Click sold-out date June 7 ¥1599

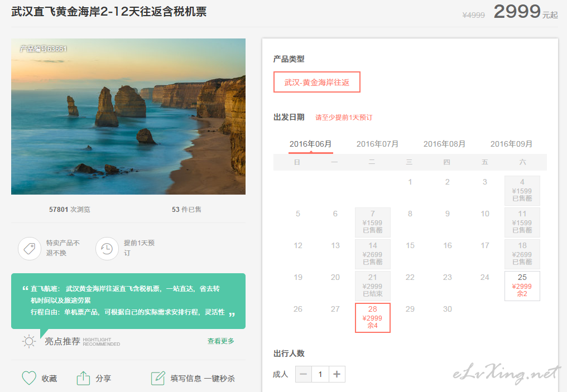(x=373, y=222)
